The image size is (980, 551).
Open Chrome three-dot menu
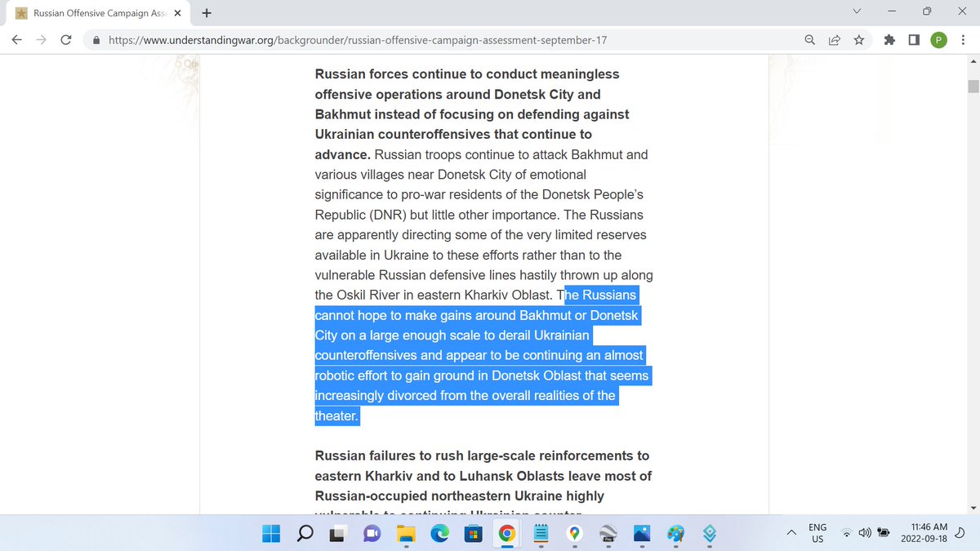pos(964,40)
